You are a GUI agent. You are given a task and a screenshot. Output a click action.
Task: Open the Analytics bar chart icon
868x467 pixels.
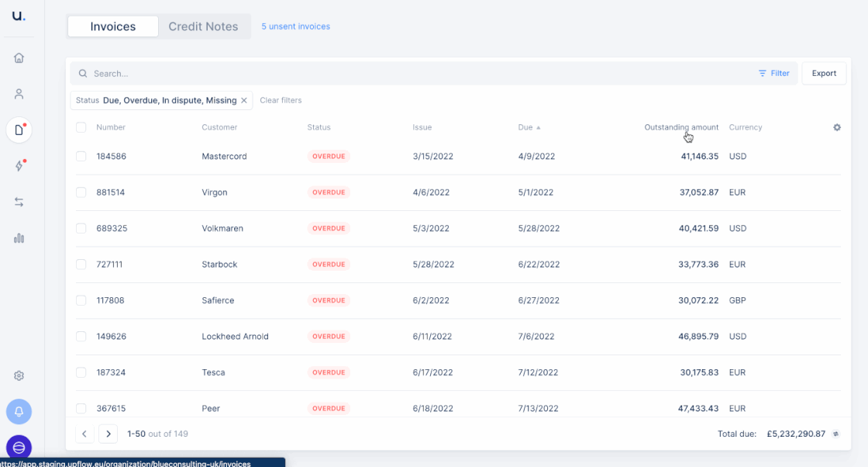pos(19,238)
